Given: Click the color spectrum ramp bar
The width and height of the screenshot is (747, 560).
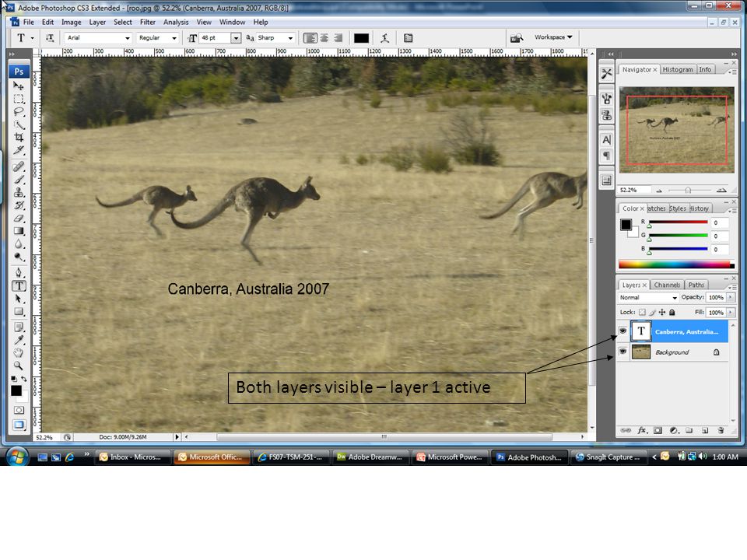Looking at the screenshot, I should click(x=676, y=264).
